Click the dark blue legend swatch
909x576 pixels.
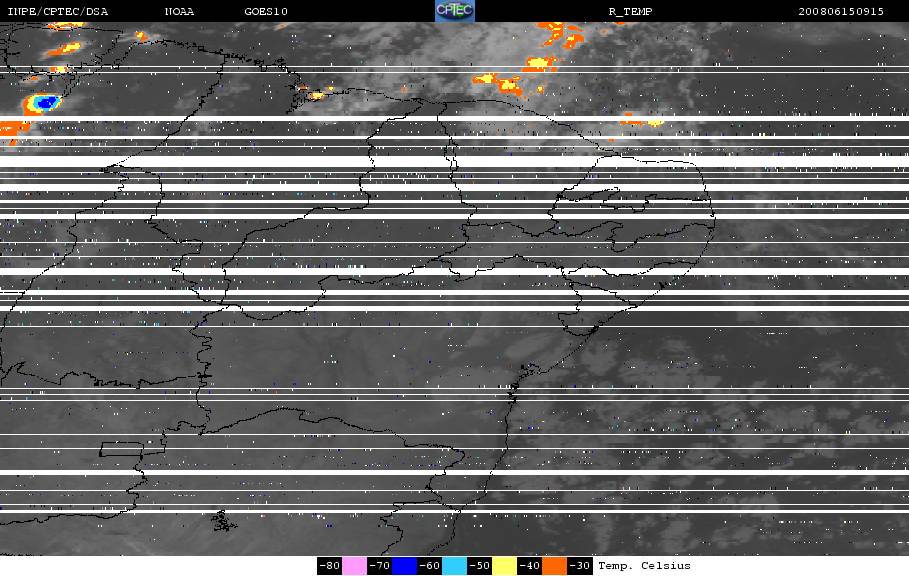[405, 566]
